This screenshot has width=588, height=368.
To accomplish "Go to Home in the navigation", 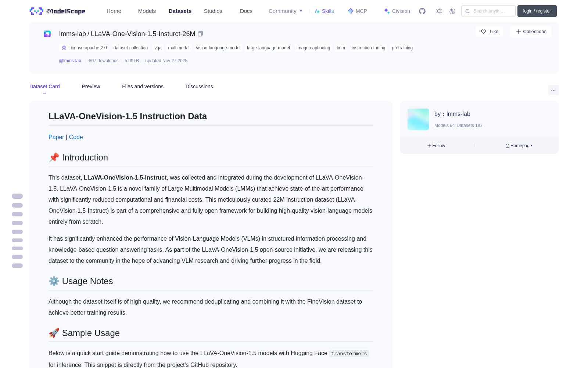I will pos(114,11).
